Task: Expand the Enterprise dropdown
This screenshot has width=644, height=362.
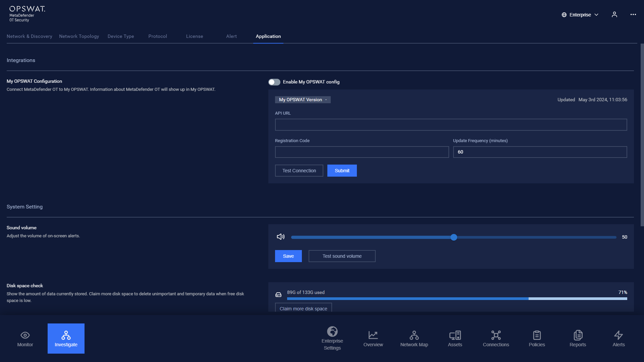Action: [x=580, y=15]
